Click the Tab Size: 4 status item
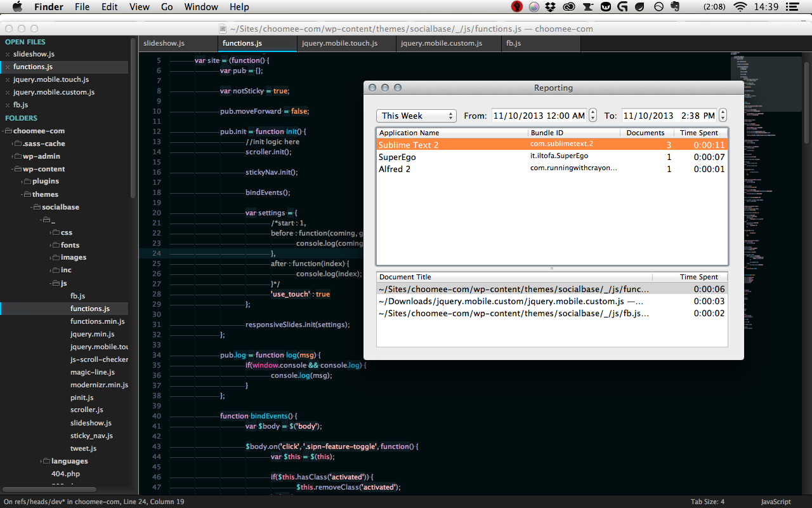 click(707, 502)
